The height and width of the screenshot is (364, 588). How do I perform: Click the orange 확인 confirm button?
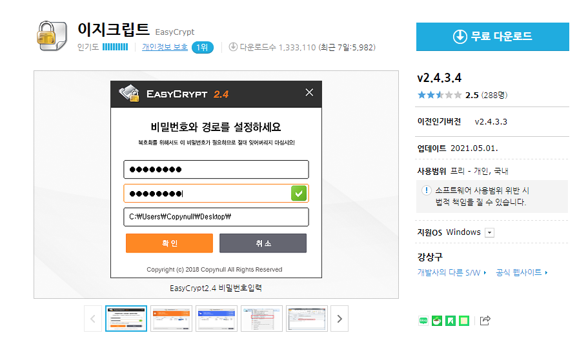169,243
